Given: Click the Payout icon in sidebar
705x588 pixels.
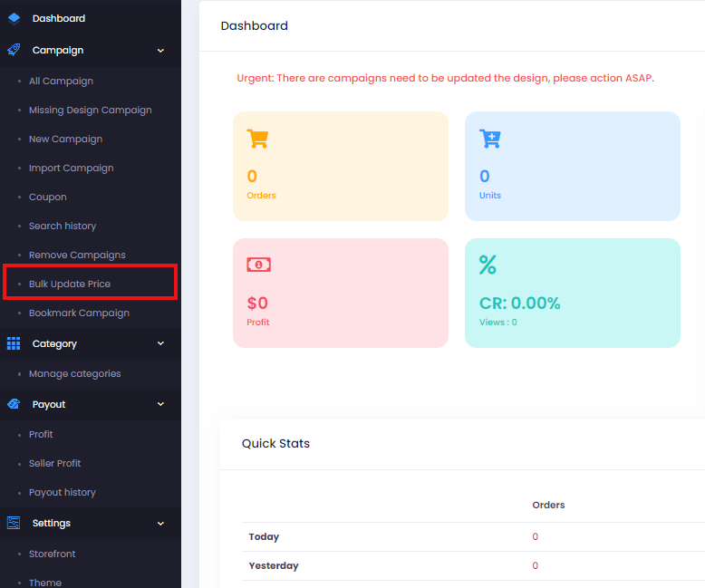Looking at the screenshot, I should pyautogui.click(x=14, y=404).
